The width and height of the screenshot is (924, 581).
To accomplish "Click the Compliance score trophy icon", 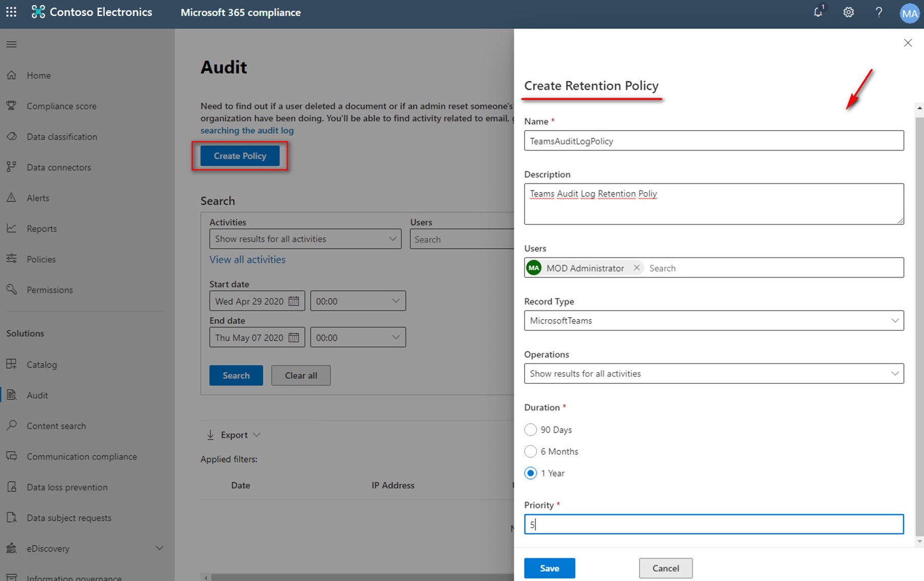I will [12, 106].
